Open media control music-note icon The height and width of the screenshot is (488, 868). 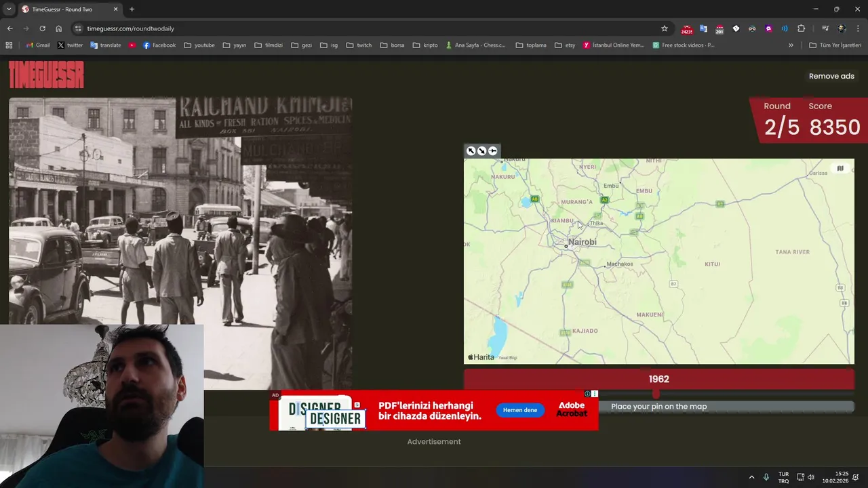[x=825, y=28]
